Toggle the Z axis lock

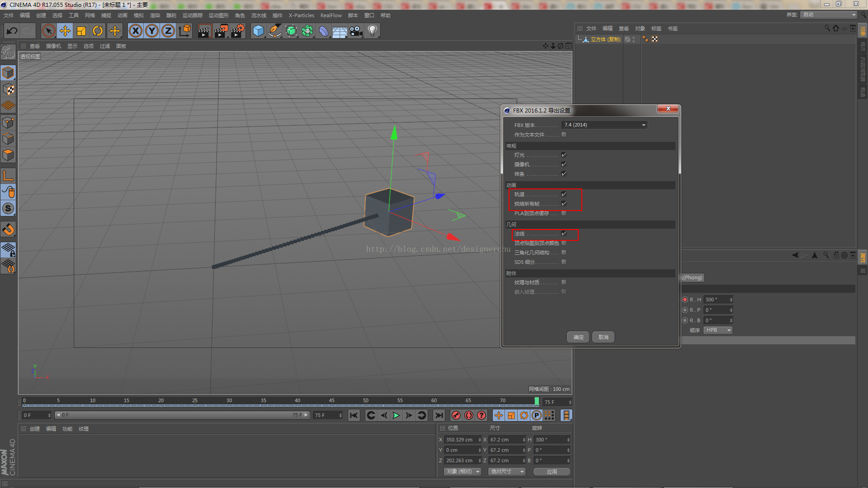(168, 31)
